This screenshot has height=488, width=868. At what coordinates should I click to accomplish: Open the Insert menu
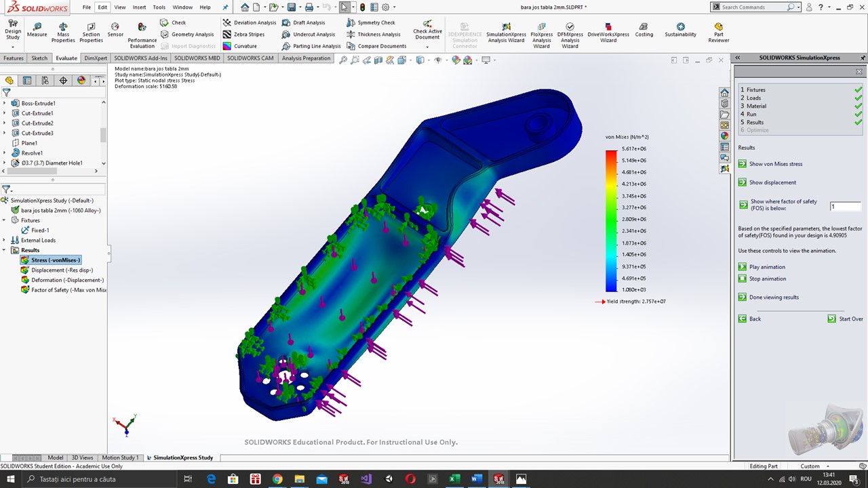139,7
